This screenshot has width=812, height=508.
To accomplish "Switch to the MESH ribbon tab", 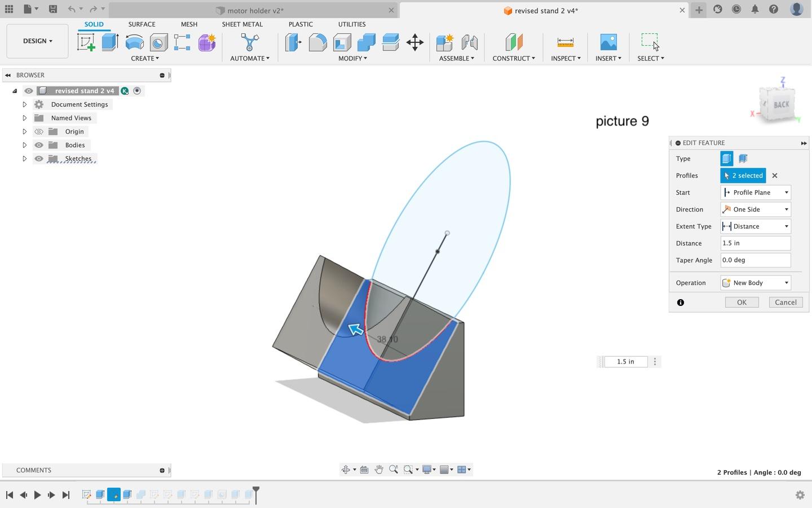I will [x=189, y=24].
